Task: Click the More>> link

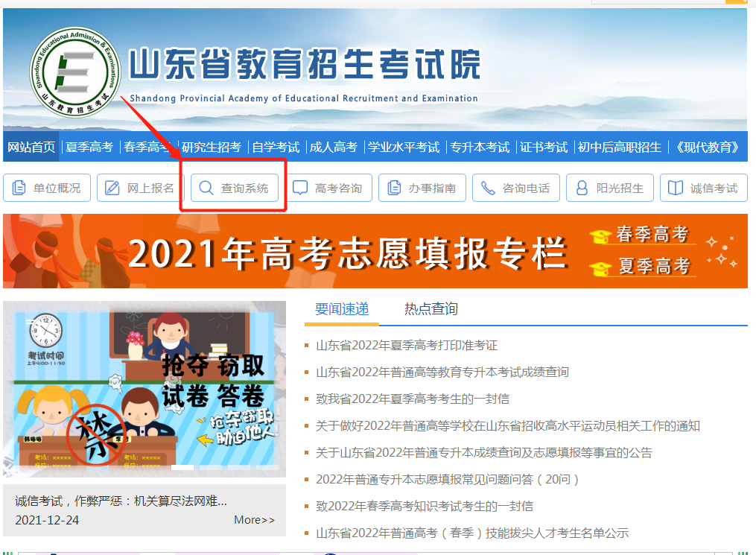Action: tap(254, 519)
